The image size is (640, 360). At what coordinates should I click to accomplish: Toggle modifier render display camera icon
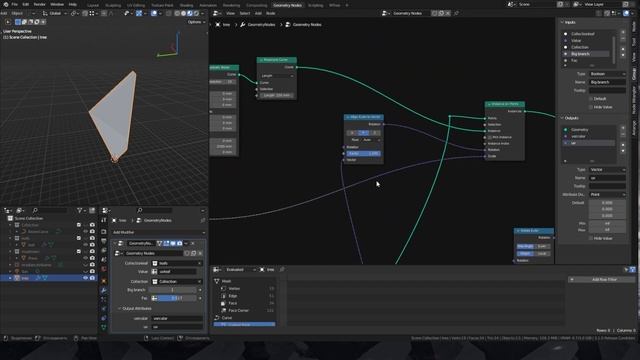click(x=179, y=243)
